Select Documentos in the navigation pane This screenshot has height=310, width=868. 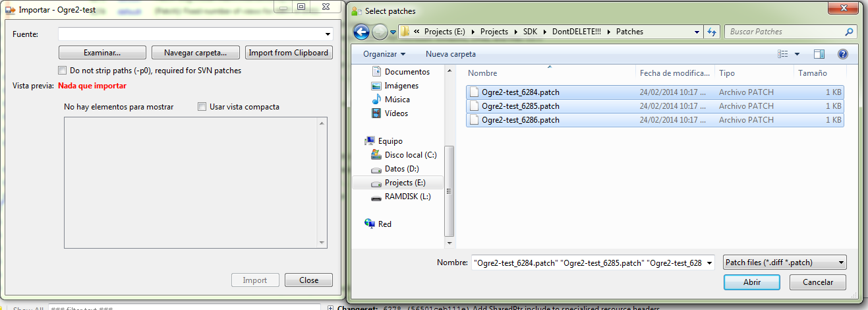(x=407, y=72)
